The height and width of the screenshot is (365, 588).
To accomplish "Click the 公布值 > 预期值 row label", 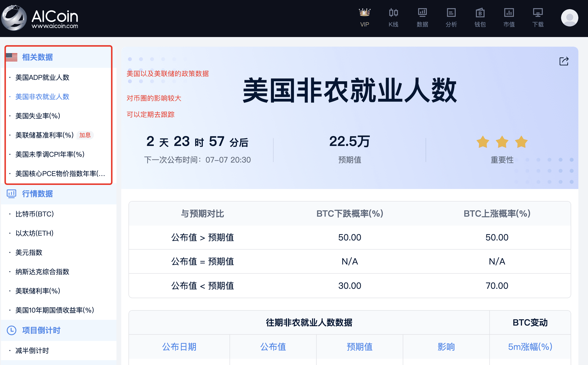I will (203, 237).
